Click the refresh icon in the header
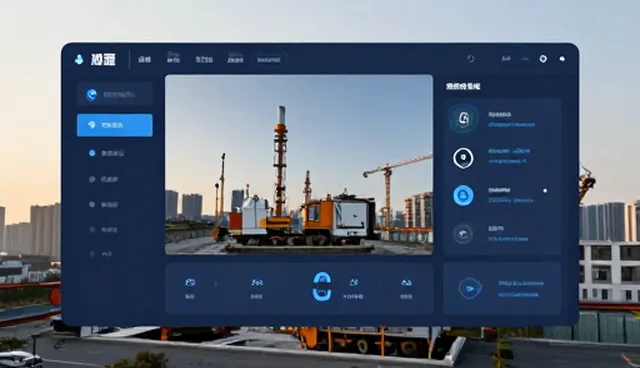The width and height of the screenshot is (640, 368). [471, 59]
